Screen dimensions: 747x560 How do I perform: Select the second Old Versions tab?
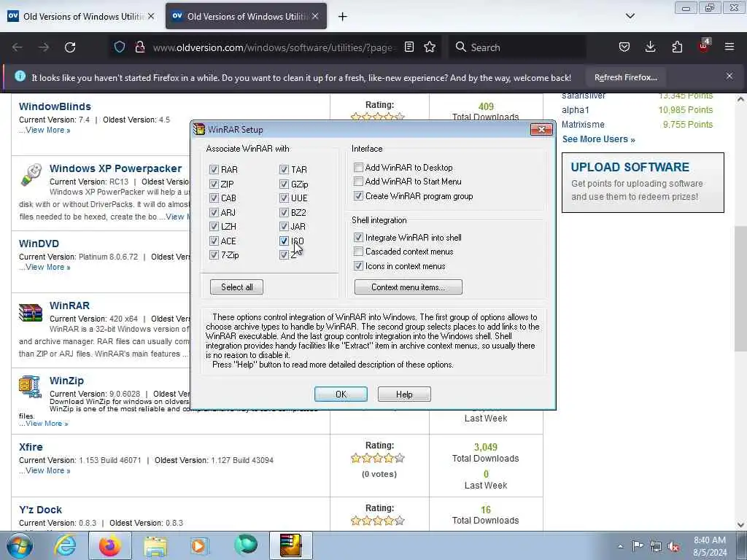tap(247, 16)
